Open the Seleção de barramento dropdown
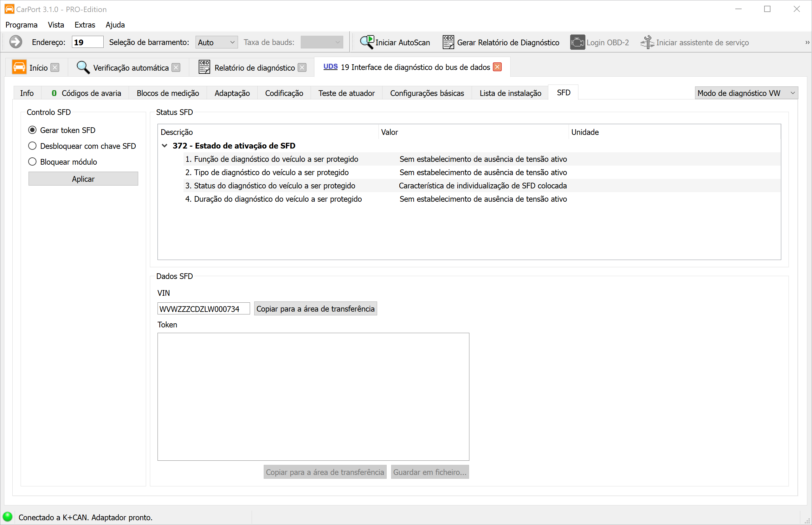812x525 pixels. click(216, 42)
